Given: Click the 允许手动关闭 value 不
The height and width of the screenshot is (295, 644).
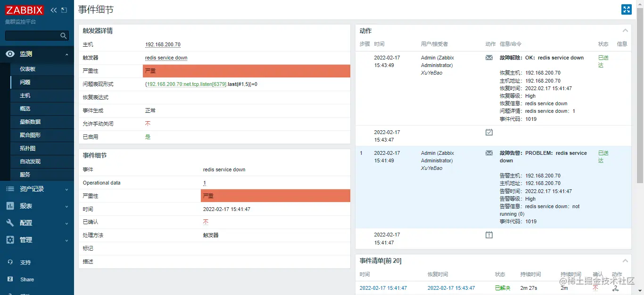Looking at the screenshot, I should [x=148, y=124].
